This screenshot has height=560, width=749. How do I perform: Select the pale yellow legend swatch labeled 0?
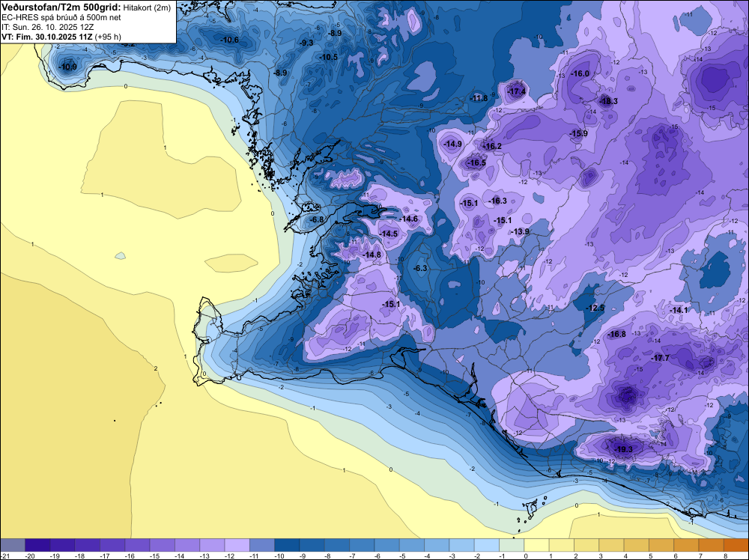(x=536, y=545)
